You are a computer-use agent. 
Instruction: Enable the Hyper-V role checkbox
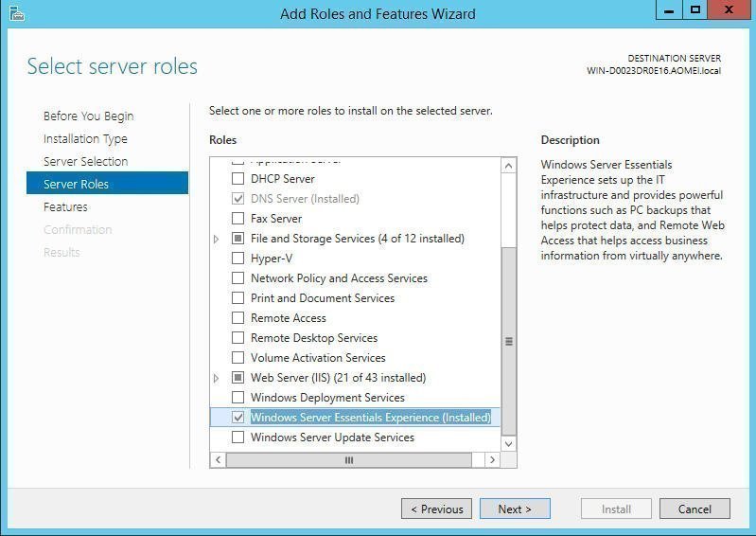238,259
